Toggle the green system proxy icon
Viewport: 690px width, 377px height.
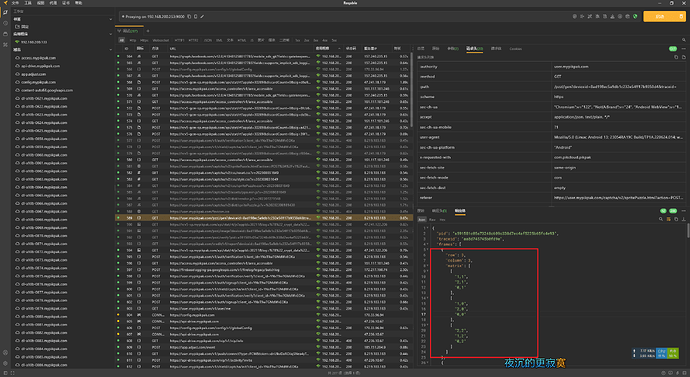point(635,17)
